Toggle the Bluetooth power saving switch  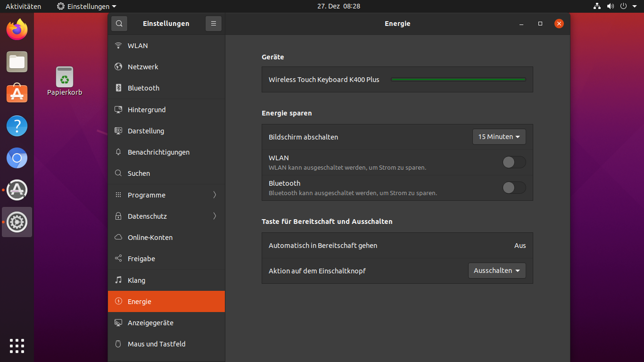point(514,188)
